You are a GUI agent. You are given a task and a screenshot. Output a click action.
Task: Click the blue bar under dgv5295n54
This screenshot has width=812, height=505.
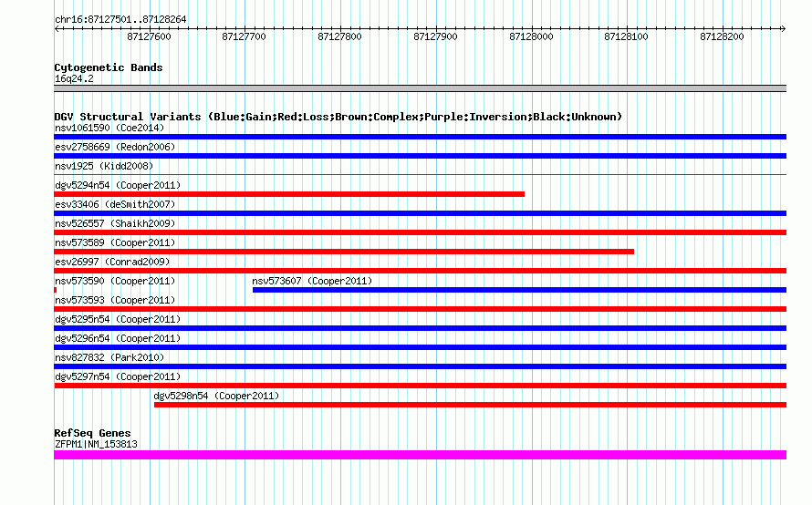[x=420, y=328]
